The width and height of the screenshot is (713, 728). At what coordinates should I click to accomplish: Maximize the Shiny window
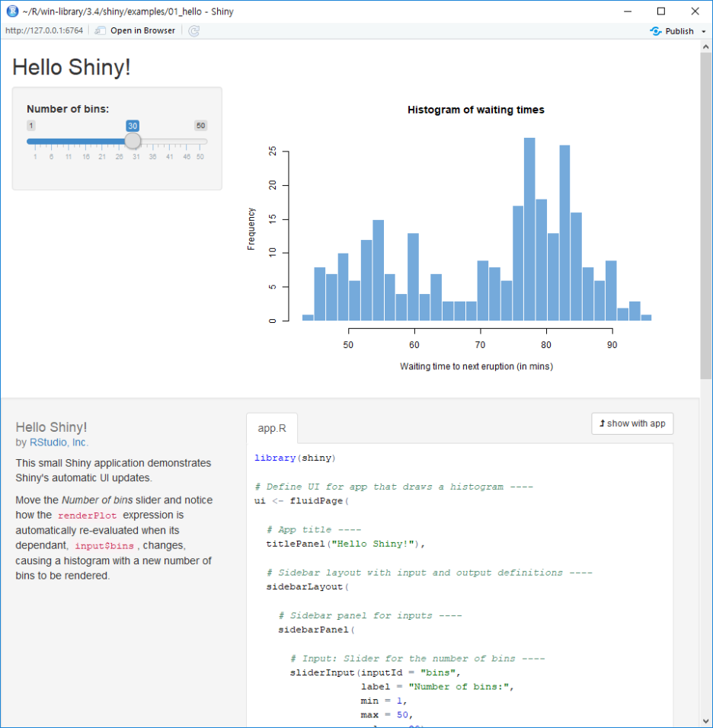661,11
